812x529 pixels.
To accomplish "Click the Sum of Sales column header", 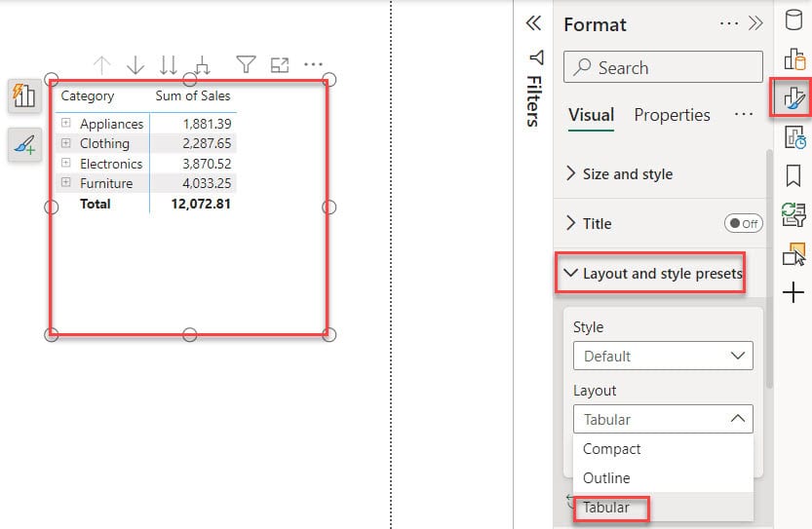I will click(x=193, y=95).
